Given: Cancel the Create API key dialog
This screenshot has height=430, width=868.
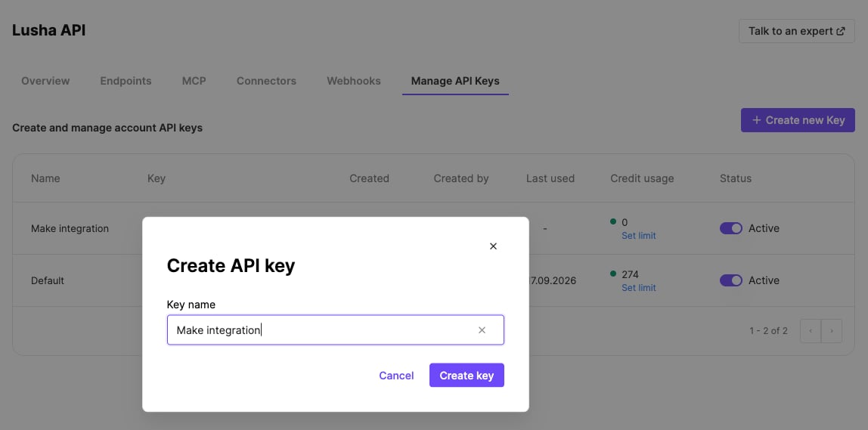Looking at the screenshot, I should pyautogui.click(x=396, y=376).
